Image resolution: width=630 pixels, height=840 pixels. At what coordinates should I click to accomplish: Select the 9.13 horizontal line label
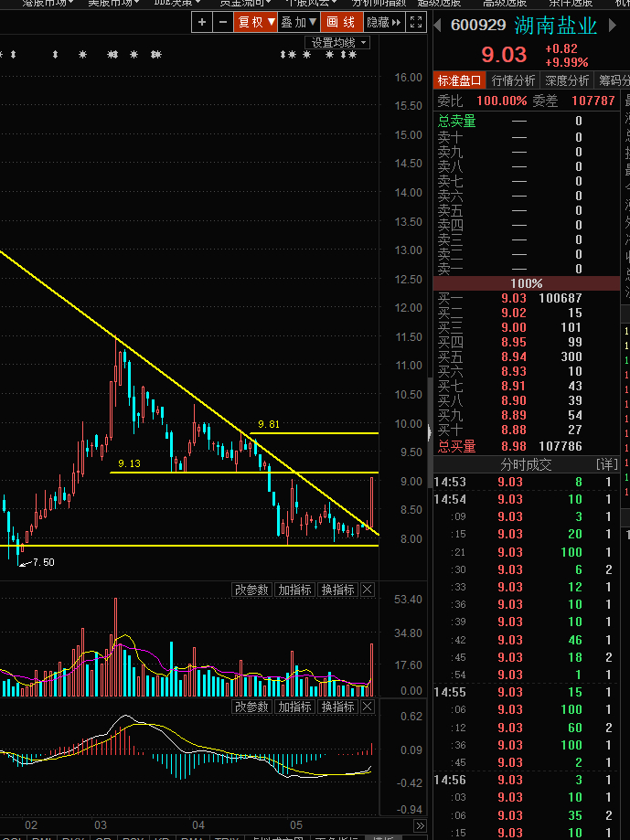[129, 463]
